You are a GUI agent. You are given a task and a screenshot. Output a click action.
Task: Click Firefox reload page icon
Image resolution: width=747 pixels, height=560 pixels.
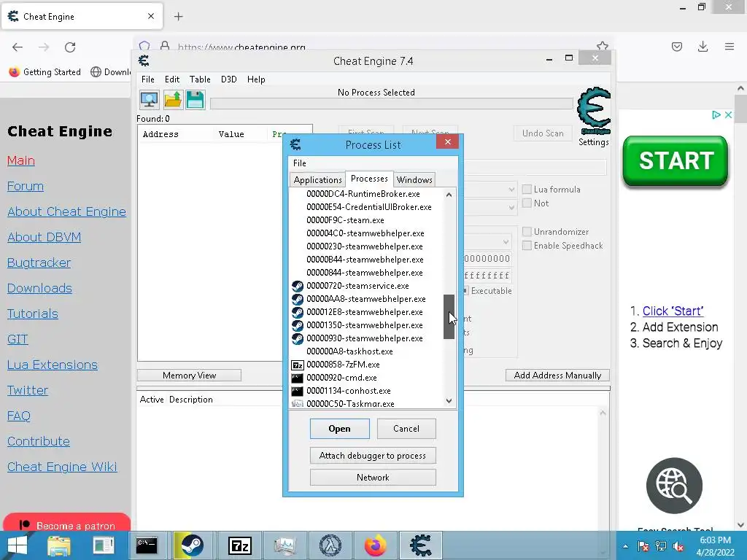70,47
